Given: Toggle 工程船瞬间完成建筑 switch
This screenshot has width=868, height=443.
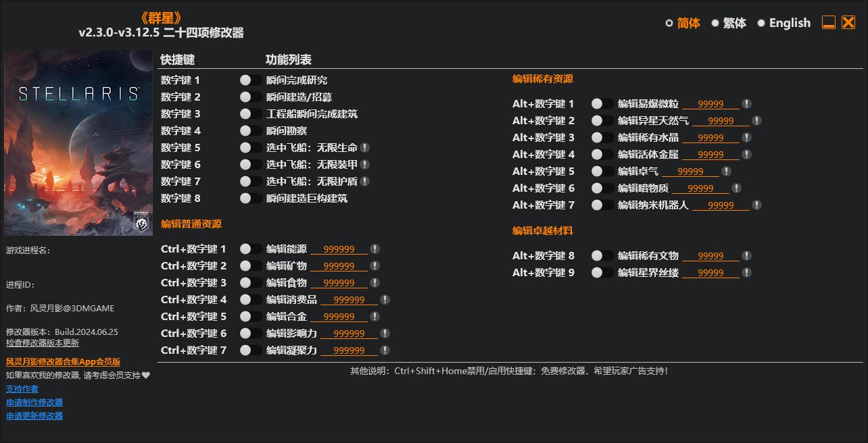Looking at the screenshot, I should (x=251, y=113).
